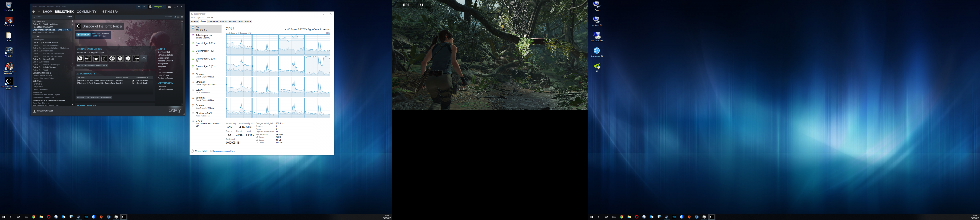The height and width of the screenshot is (220, 980).
Task: Launch EVE Online desktop shortcut
Action: click(8, 52)
